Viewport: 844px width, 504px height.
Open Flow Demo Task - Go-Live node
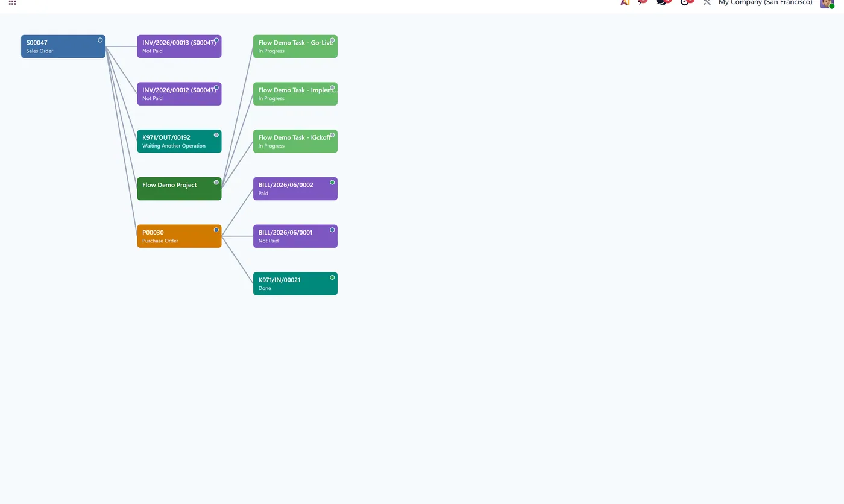pos(295,46)
